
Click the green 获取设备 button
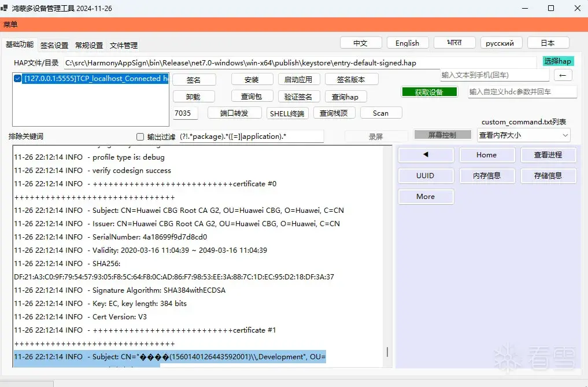coord(430,92)
